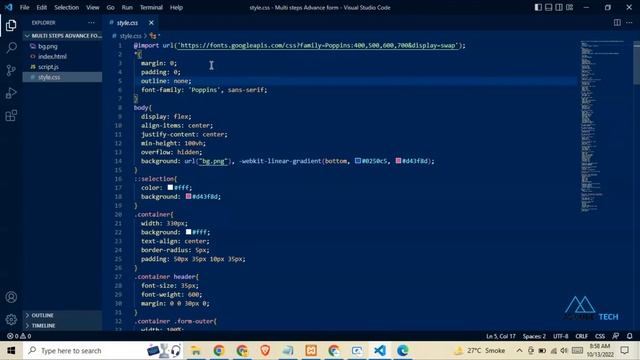Click the feedback icon in status bar
The width and height of the screenshot is (640, 360).
(x=616, y=336)
